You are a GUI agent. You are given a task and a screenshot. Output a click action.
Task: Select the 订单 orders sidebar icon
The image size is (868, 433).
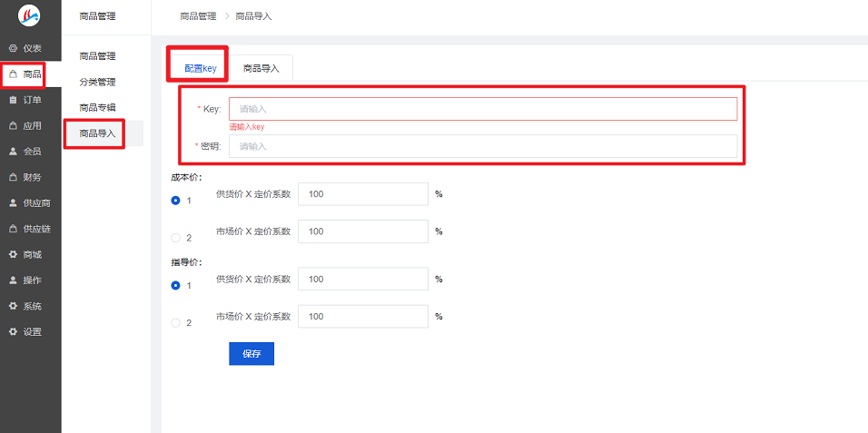pos(14,100)
